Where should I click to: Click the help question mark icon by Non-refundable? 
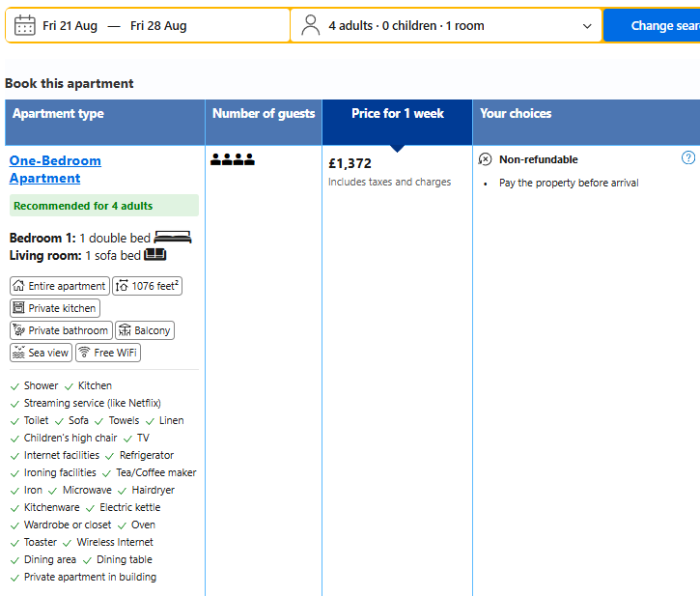(x=688, y=157)
